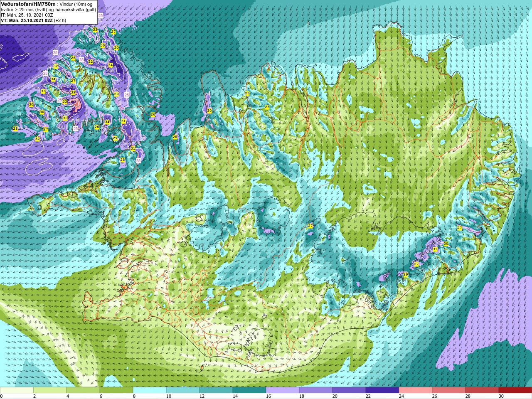
Task: Click the legend scale number 24
Action: pos(401,396)
